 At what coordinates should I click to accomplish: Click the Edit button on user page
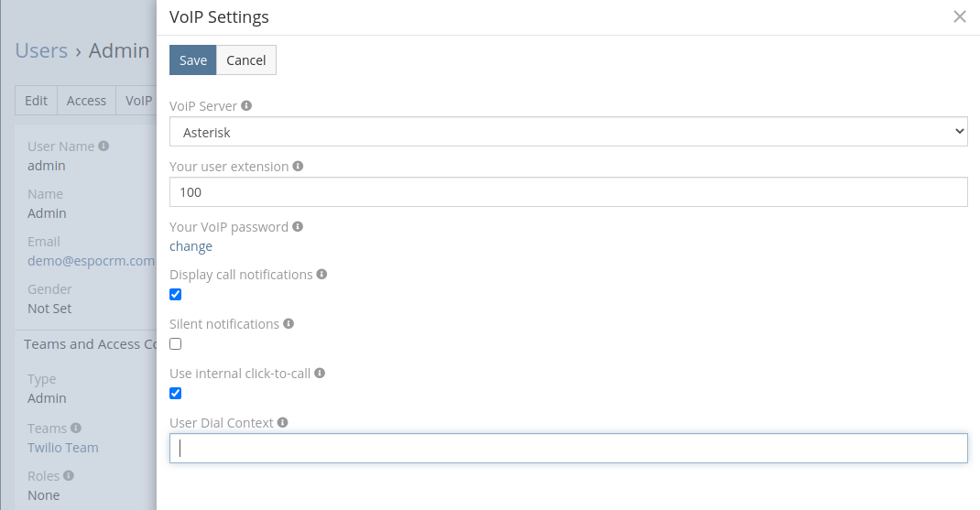pos(36,101)
